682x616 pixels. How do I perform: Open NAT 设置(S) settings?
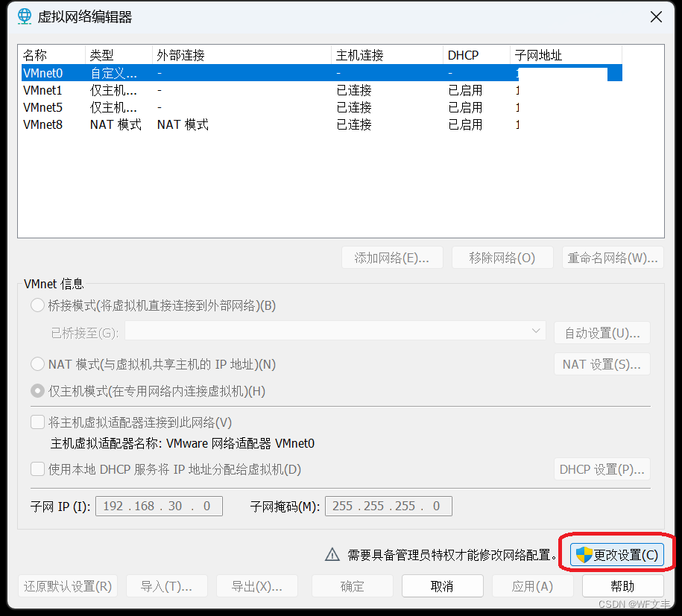(602, 363)
